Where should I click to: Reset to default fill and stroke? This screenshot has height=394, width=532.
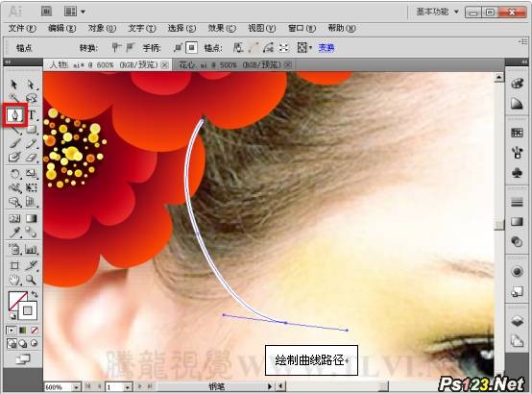click(12, 317)
